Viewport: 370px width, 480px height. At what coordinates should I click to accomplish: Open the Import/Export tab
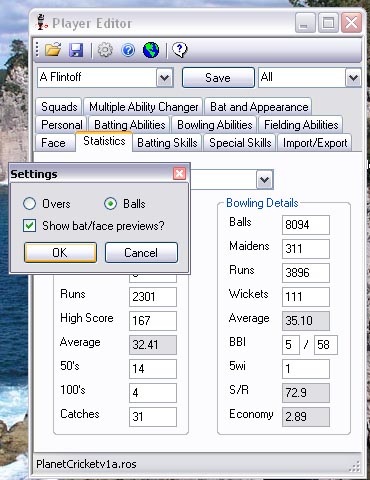[315, 143]
